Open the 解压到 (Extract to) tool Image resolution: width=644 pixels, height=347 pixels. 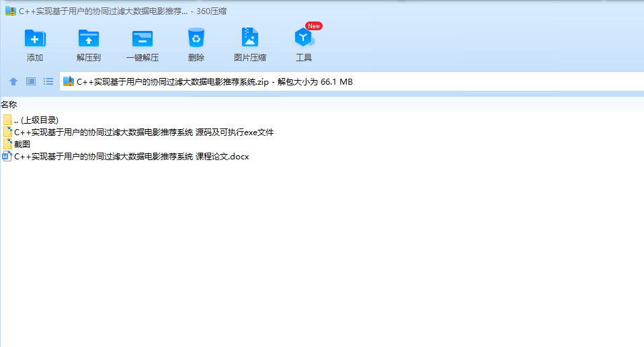(88, 38)
